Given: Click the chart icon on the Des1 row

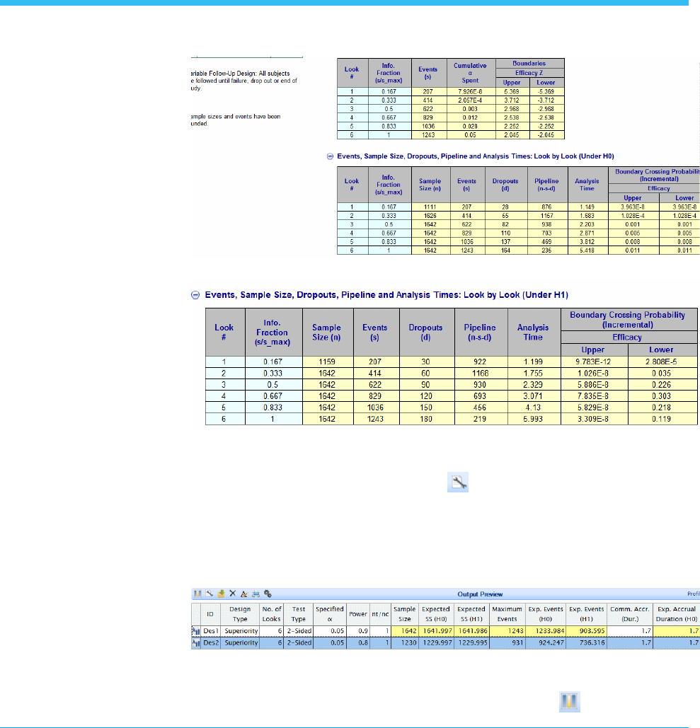Looking at the screenshot, I should point(195,631).
